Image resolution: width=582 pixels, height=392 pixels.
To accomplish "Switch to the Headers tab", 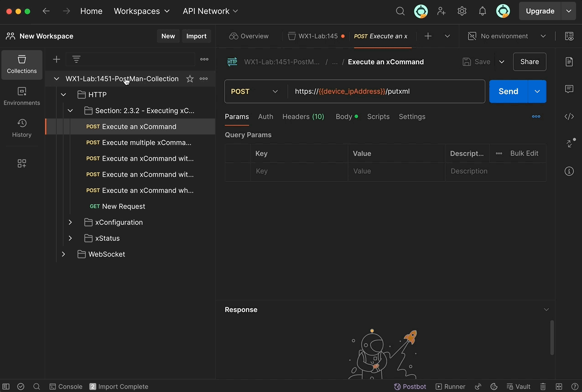I will point(303,117).
